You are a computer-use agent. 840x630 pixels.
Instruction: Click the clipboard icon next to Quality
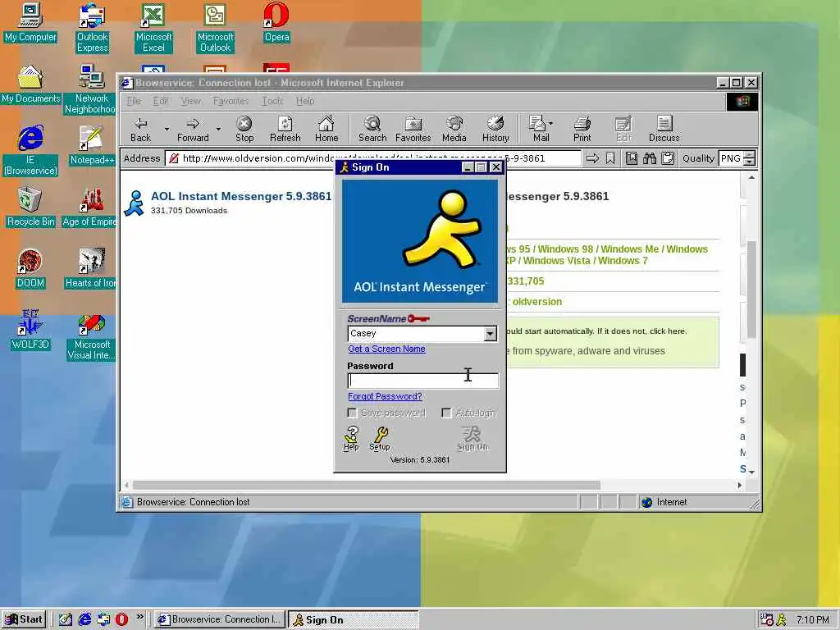click(x=668, y=158)
